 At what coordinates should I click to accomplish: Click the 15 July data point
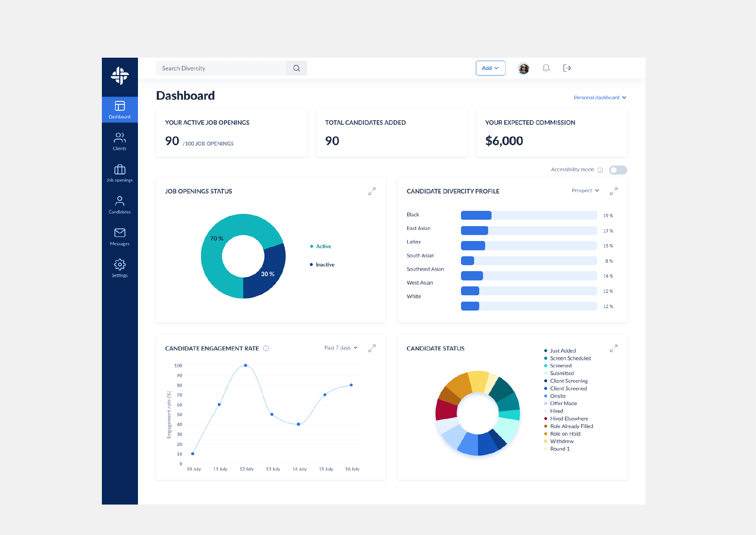point(325,395)
